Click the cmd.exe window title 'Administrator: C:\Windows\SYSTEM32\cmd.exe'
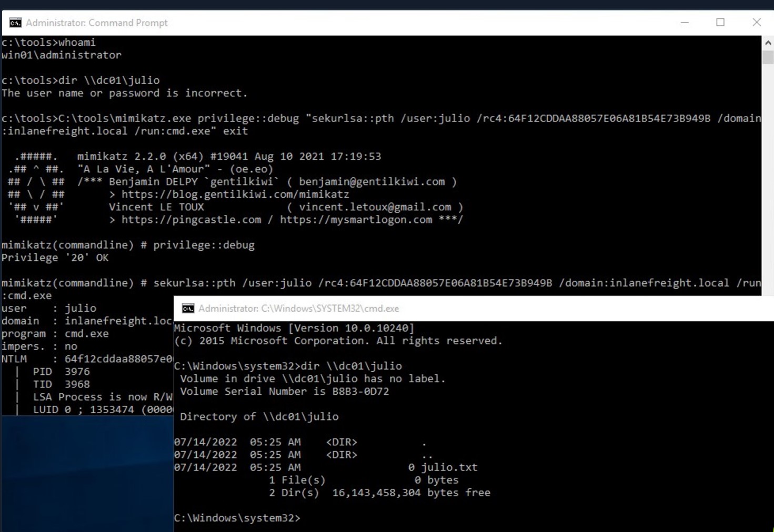 point(299,309)
